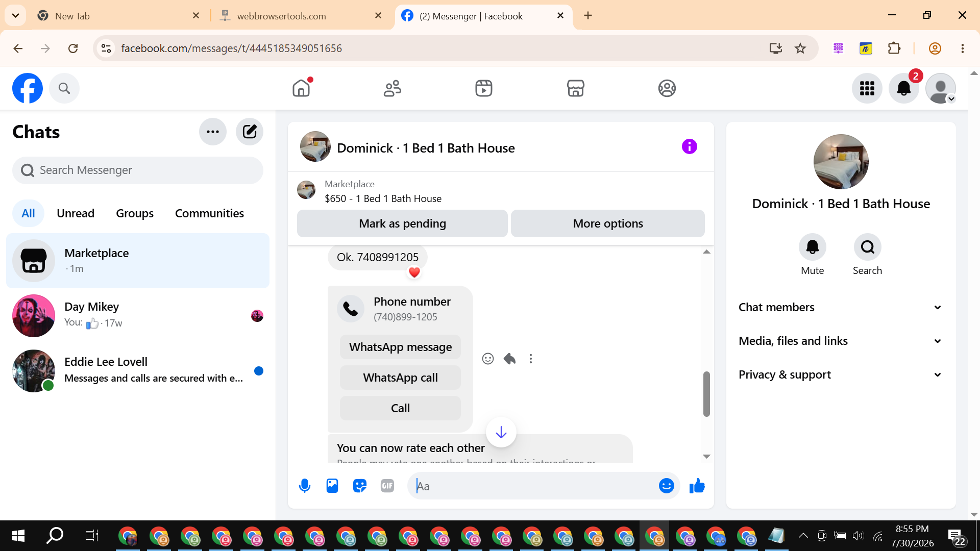Click the voice clip microphone icon

click(305, 486)
